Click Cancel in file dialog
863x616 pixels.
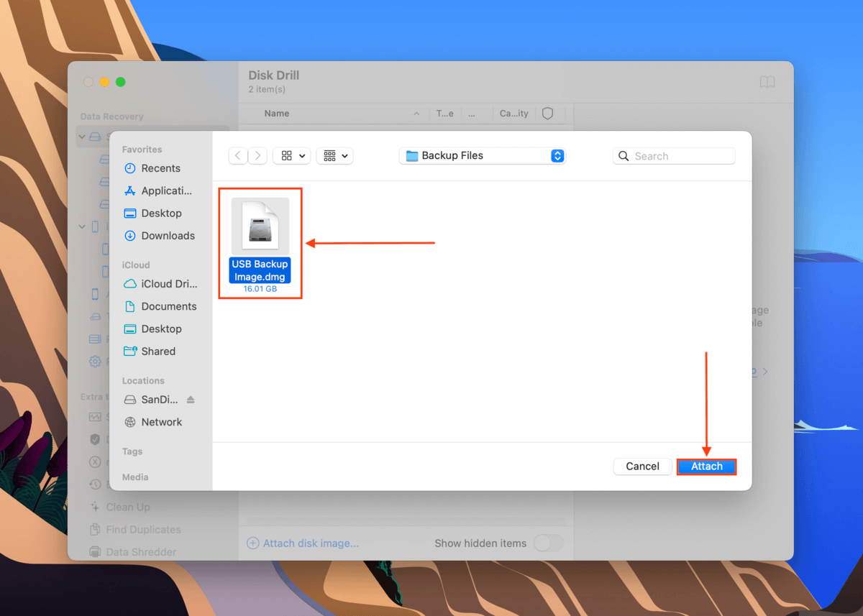click(642, 466)
